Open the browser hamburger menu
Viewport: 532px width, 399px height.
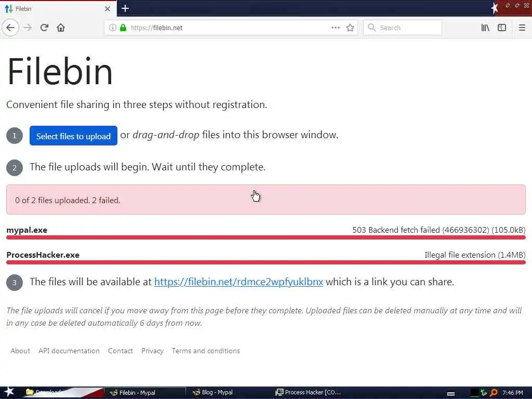coord(522,28)
